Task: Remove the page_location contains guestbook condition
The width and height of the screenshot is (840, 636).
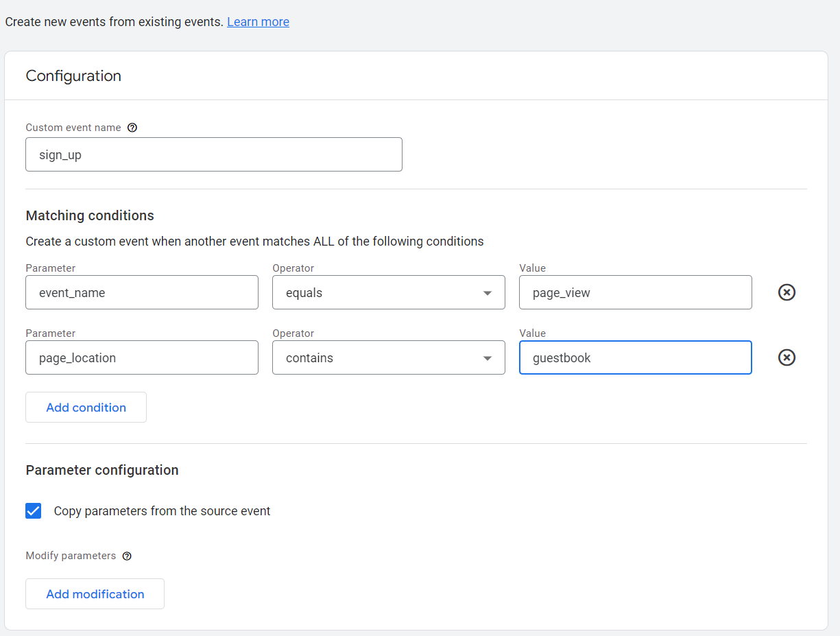Action: click(787, 358)
